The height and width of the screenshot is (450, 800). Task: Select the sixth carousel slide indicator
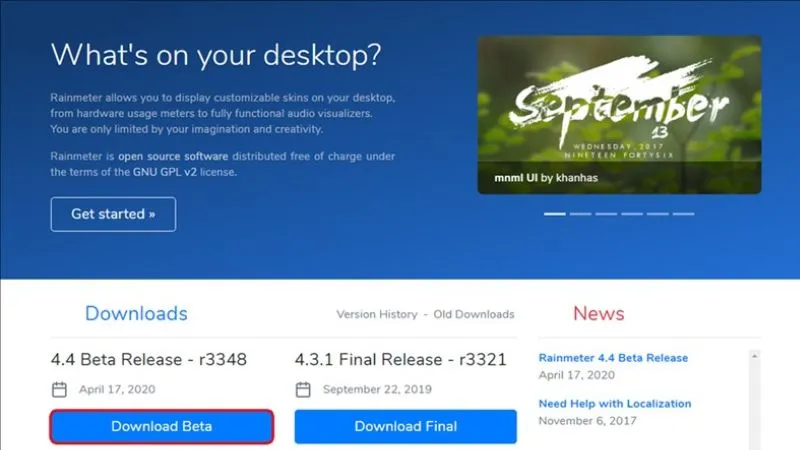click(684, 214)
